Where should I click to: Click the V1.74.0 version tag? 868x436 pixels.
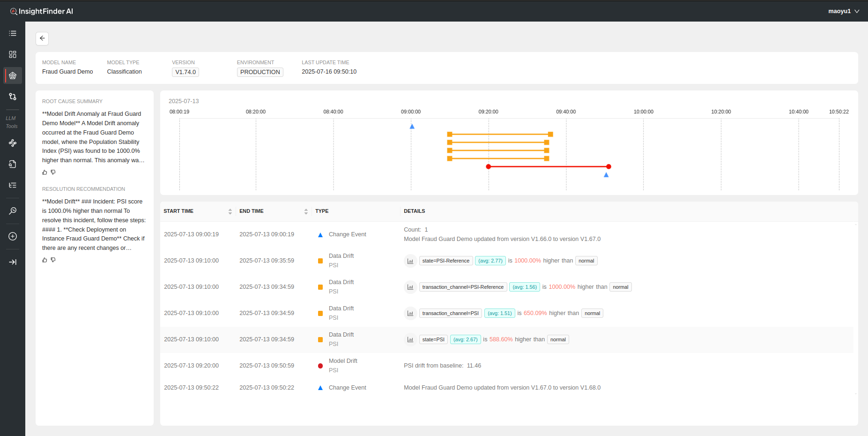185,72
